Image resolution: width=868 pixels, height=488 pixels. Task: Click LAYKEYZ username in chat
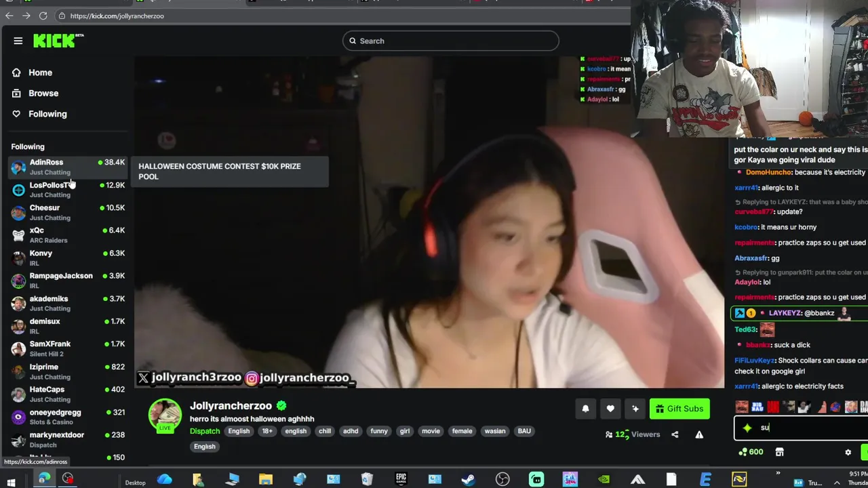[785, 313]
